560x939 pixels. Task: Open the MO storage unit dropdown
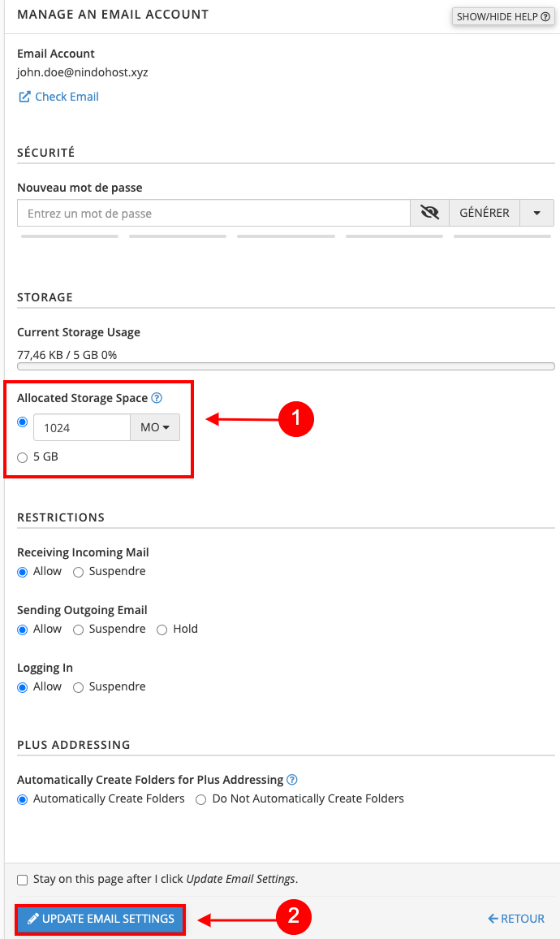pyautogui.click(x=155, y=427)
